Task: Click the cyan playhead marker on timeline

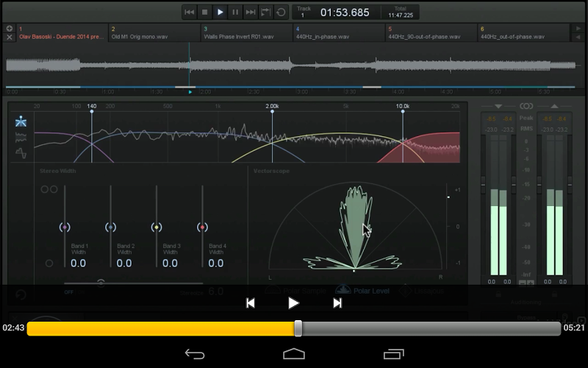Action: click(x=190, y=92)
